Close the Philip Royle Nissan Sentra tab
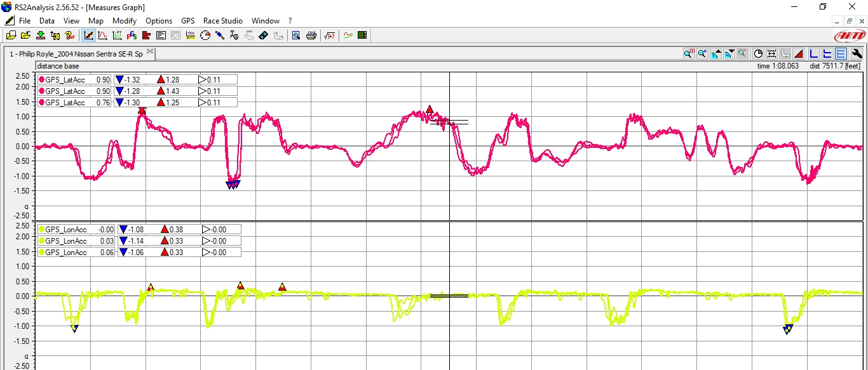868x370 pixels. (x=150, y=51)
